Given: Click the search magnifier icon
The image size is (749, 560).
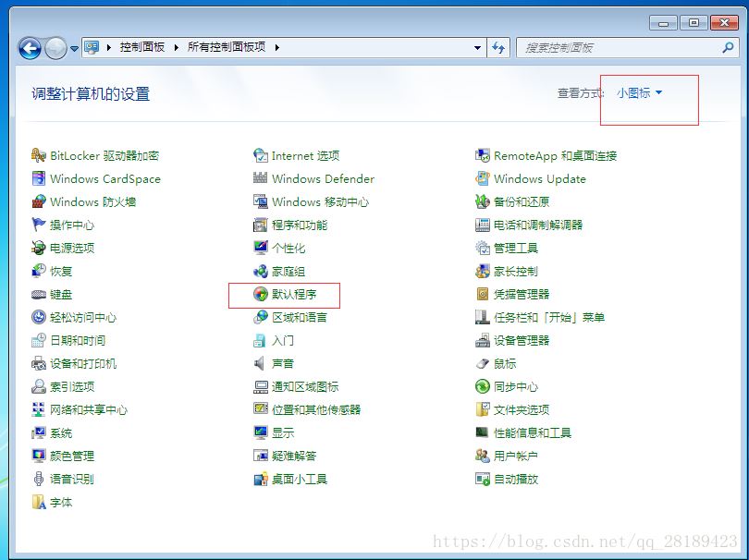Looking at the screenshot, I should (728, 47).
